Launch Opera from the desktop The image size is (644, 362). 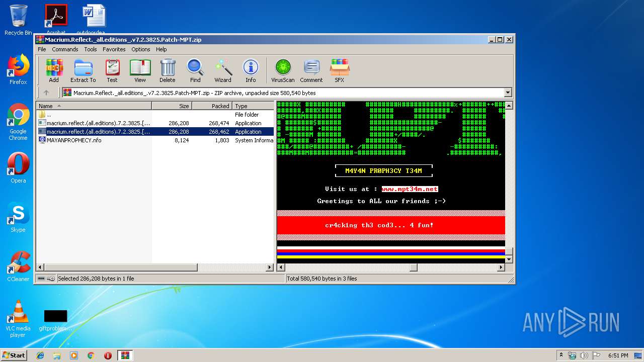pyautogui.click(x=18, y=168)
